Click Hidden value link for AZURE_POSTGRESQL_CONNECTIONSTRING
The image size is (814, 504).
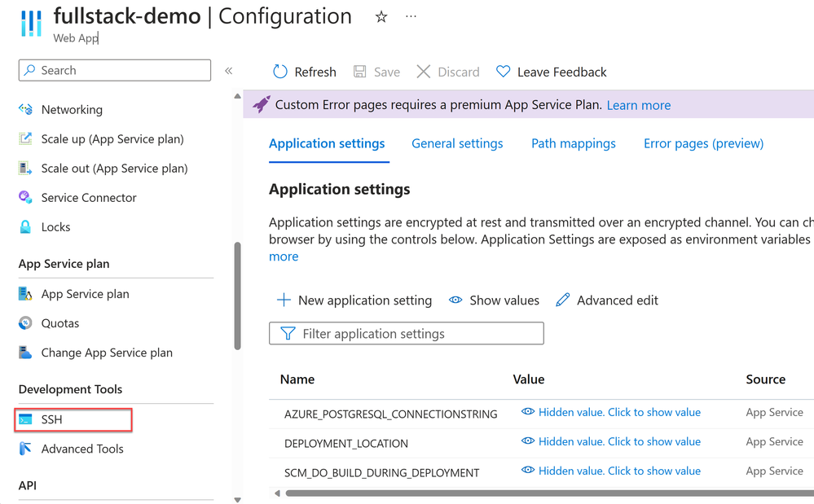point(619,412)
